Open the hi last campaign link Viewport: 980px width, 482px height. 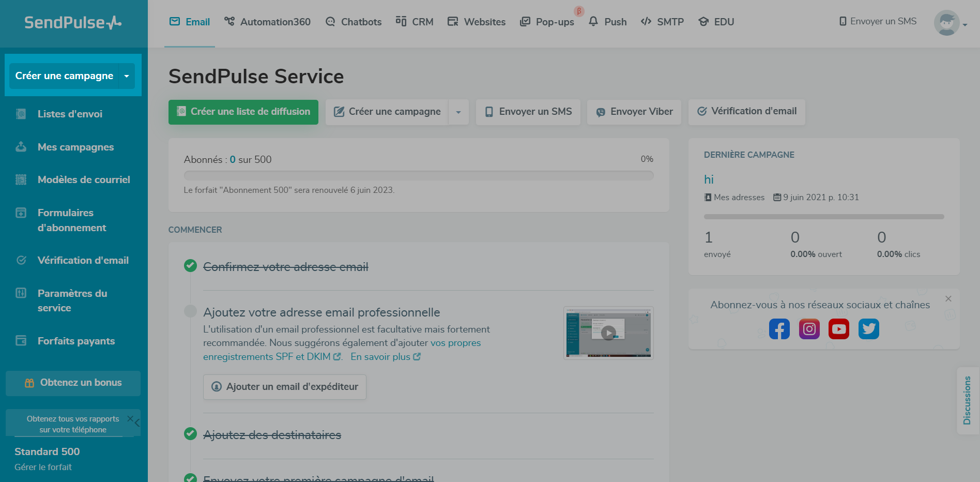tap(709, 179)
